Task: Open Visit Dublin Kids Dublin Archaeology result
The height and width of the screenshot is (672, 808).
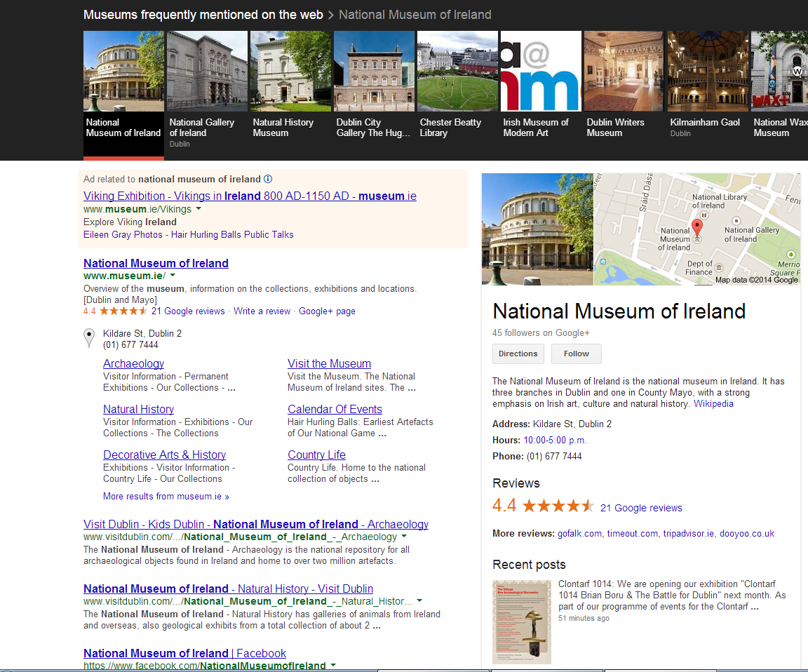Action: (x=256, y=524)
